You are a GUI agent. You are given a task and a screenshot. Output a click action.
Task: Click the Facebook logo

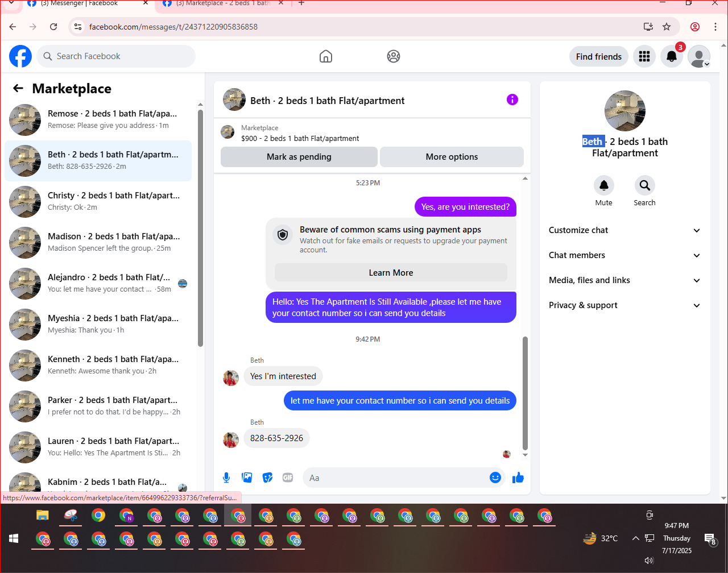pos(20,56)
